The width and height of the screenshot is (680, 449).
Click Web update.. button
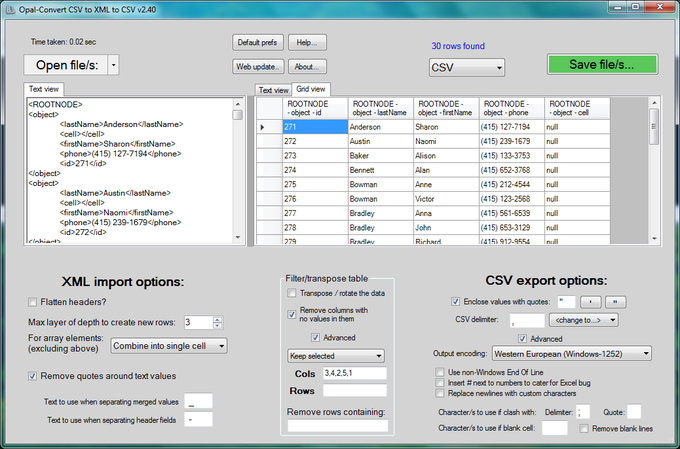coord(258,67)
